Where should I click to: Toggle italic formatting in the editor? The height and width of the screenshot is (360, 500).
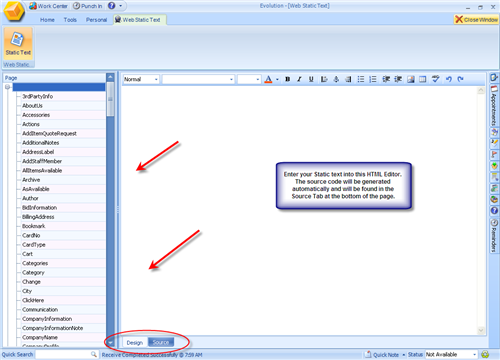tap(299, 79)
